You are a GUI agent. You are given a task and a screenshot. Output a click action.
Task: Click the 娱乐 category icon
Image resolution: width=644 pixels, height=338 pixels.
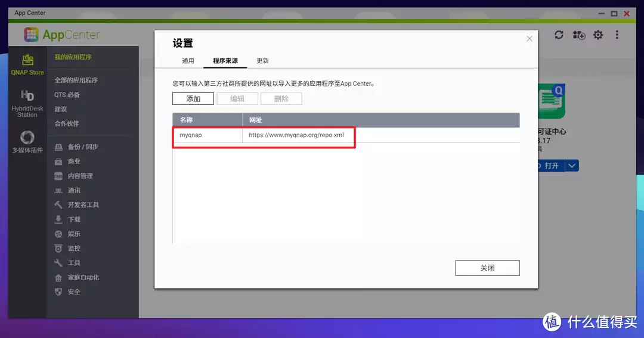click(58, 234)
